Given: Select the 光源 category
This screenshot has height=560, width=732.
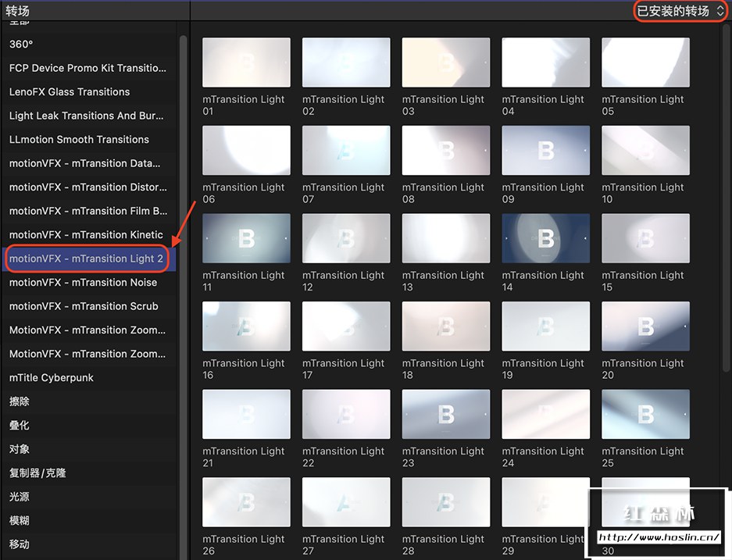Looking at the screenshot, I should click(89, 497).
